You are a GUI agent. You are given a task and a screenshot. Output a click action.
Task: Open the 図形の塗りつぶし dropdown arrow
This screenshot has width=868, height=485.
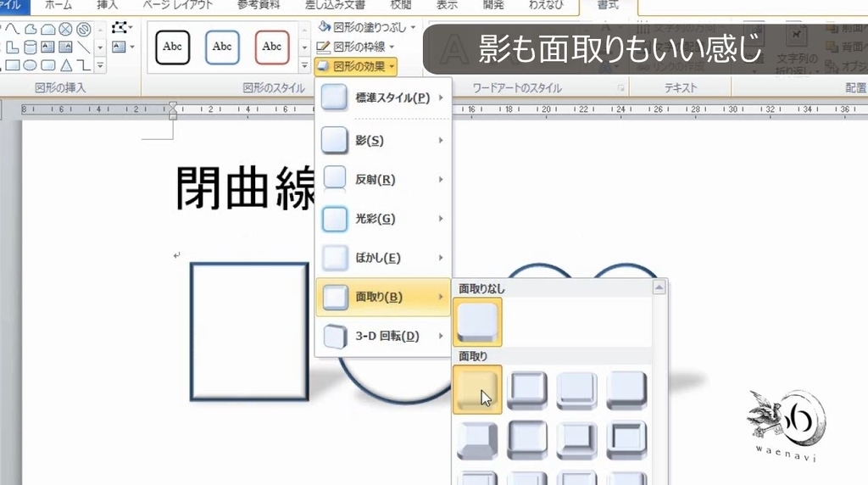(413, 27)
